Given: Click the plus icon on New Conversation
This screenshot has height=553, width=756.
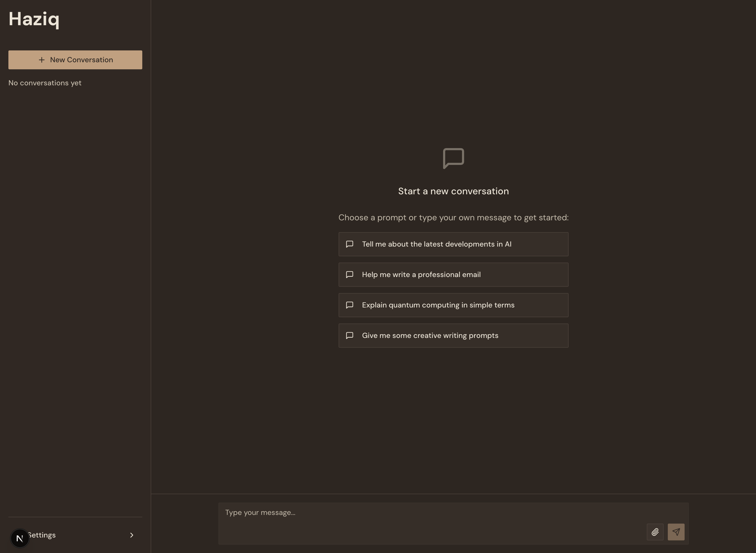Looking at the screenshot, I should coord(41,60).
